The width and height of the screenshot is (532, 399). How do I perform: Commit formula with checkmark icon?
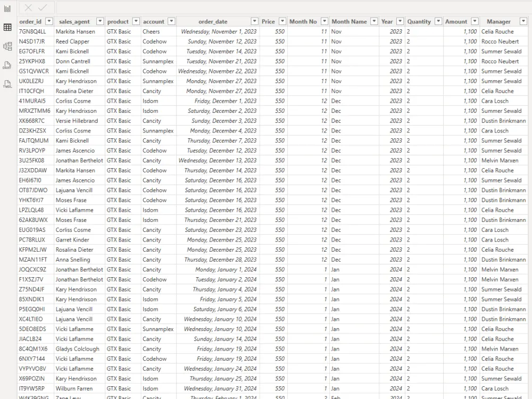coord(43,7)
